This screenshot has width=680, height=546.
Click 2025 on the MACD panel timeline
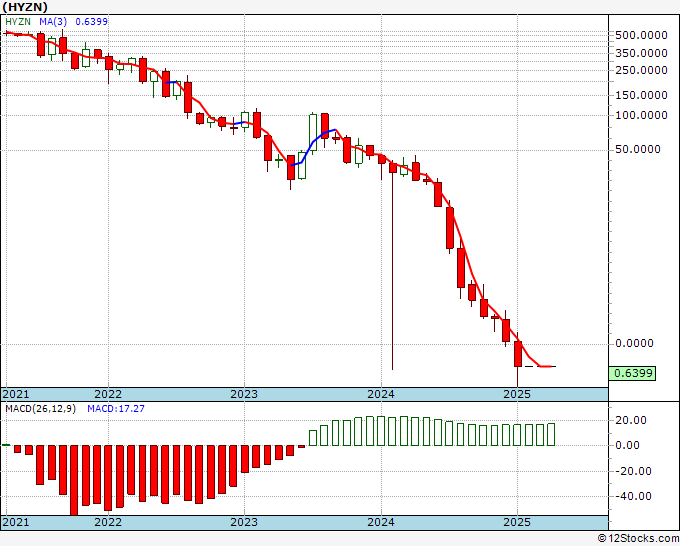click(x=517, y=522)
